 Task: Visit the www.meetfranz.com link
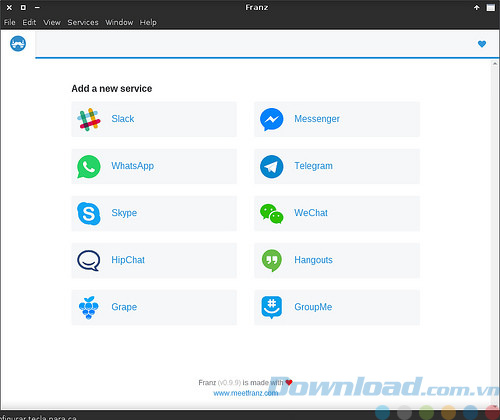coord(246,393)
